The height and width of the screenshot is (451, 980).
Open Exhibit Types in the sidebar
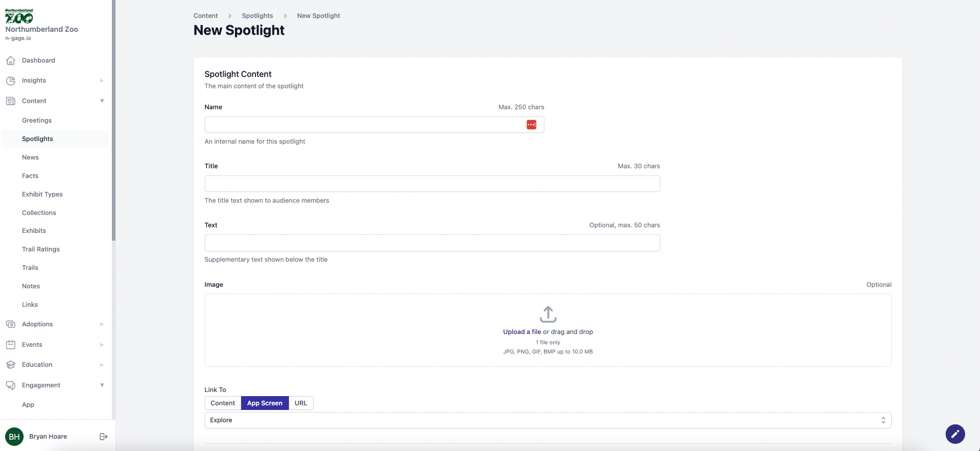[42, 194]
